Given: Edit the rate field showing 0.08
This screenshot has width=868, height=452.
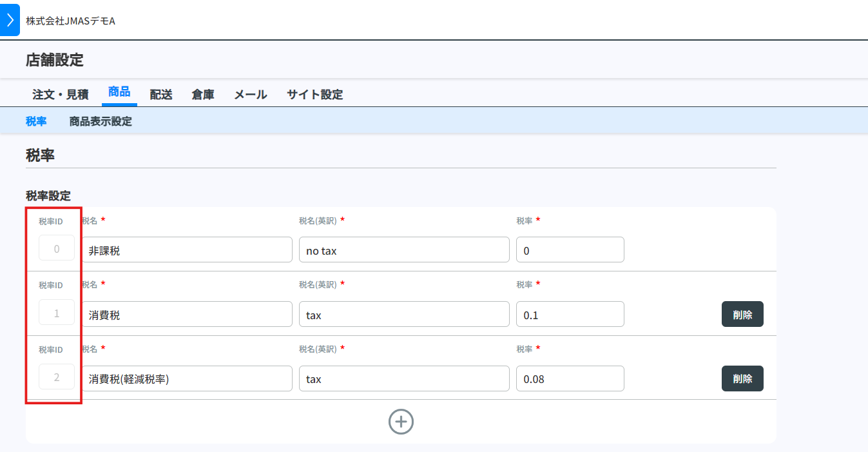Looking at the screenshot, I should [x=570, y=378].
